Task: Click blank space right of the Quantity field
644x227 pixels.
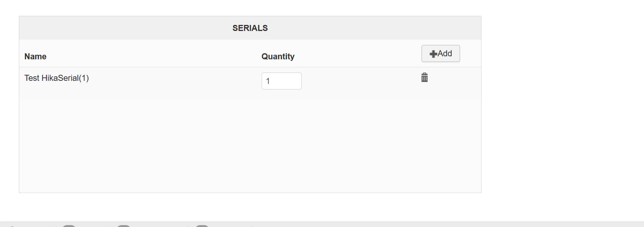Action: click(358, 81)
